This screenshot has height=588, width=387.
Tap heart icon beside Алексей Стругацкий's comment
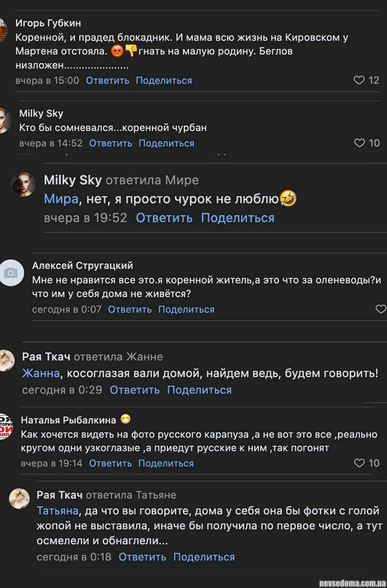click(380, 309)
